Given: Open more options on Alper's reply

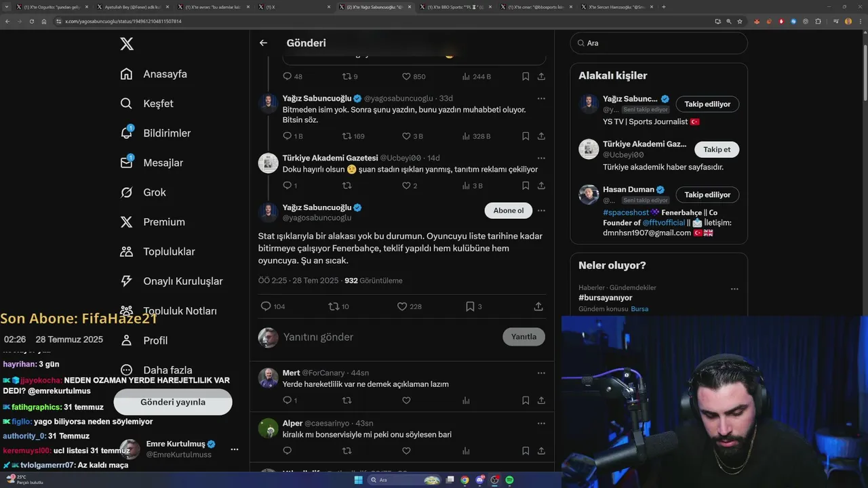Looking at the screenshot, I should coord(541,423).
